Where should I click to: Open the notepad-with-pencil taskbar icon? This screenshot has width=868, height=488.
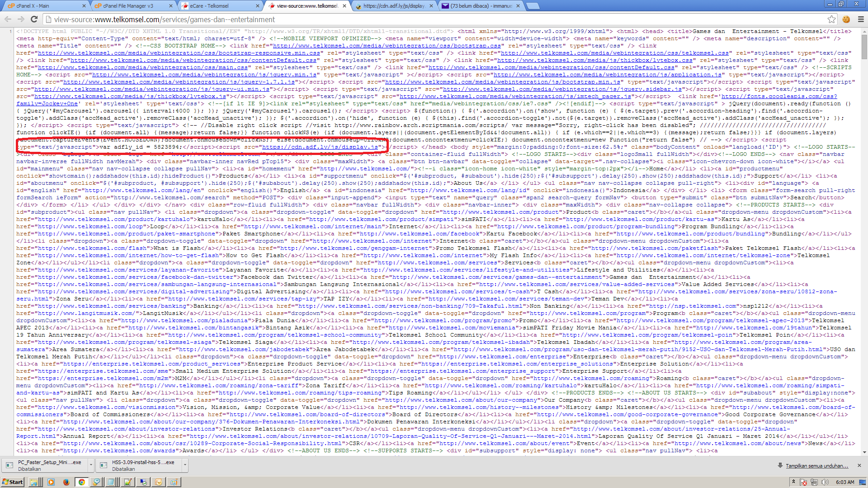click(127, 482)
